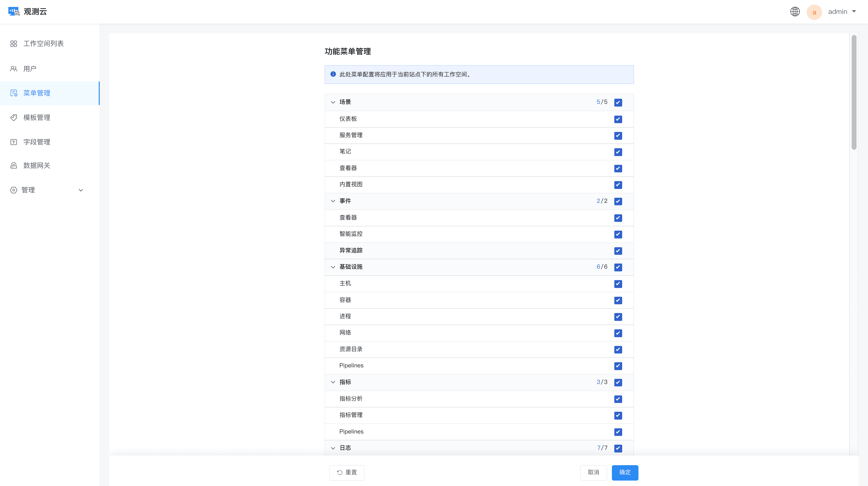Click the page vertical scrollbar thumb

point(854,92)
